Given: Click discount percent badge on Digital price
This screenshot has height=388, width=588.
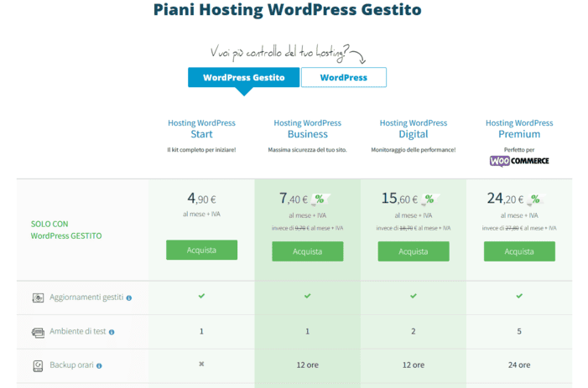Looking at the screenshot, I should click(x=428, y=200).
